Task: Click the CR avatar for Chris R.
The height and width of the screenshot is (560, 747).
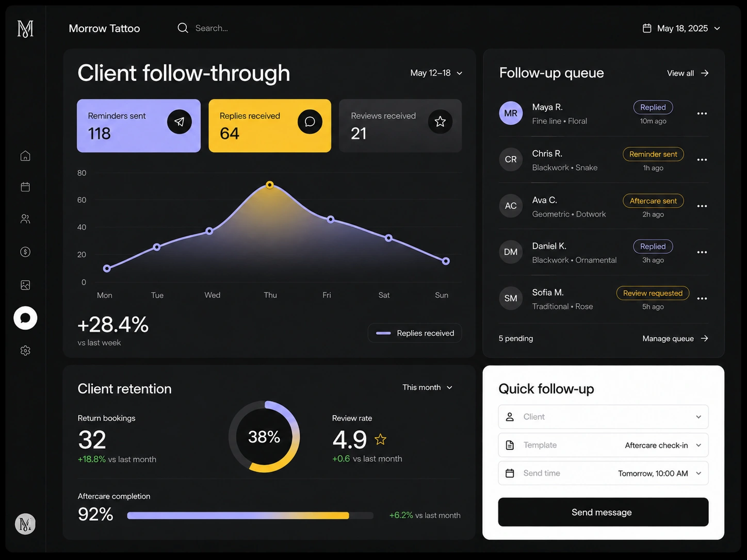Action: 511,159
